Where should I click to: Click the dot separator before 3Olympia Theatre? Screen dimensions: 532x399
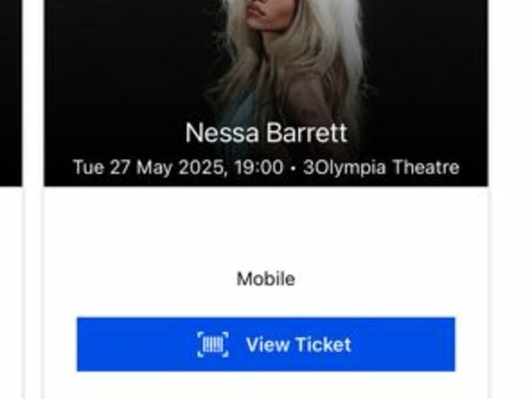(x=293, y=168)
